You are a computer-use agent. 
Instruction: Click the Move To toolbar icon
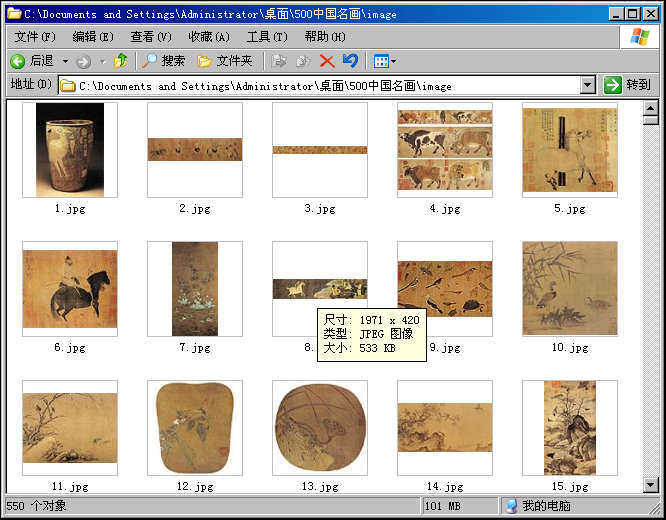(279, 61)
